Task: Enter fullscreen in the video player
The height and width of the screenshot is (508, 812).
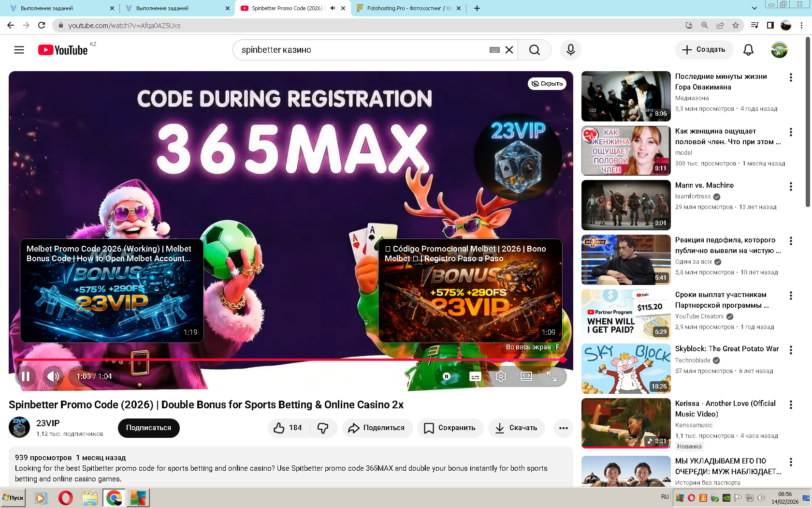Action: (551, 376)
